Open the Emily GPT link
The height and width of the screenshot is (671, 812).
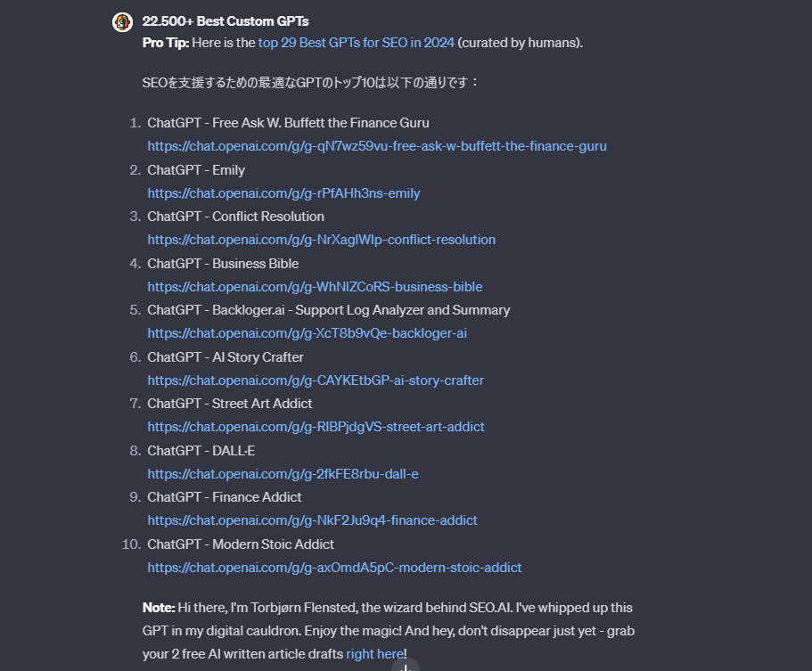pyautogui.click(x=283, y=193)
